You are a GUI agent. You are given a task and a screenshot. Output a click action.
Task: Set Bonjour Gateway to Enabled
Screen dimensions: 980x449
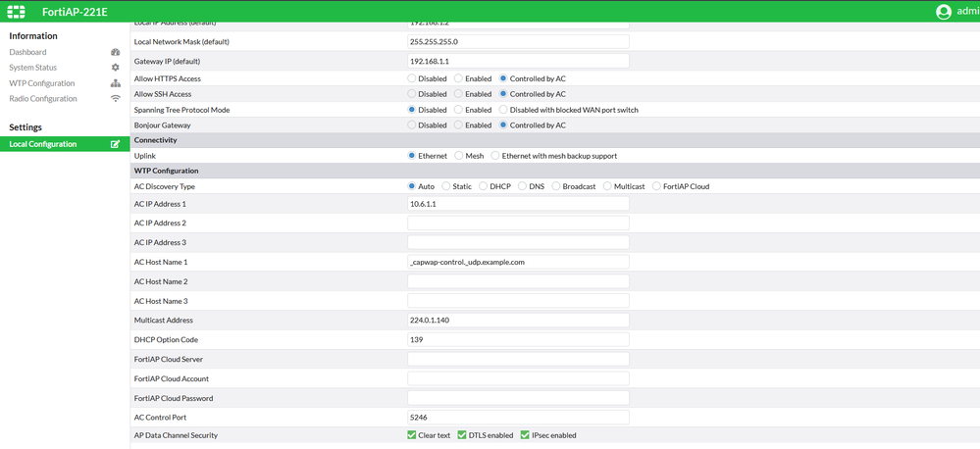[458, 125]
